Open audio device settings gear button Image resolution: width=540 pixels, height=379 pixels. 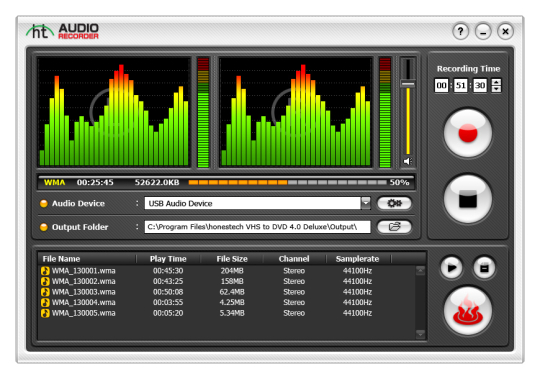point(394,203)
